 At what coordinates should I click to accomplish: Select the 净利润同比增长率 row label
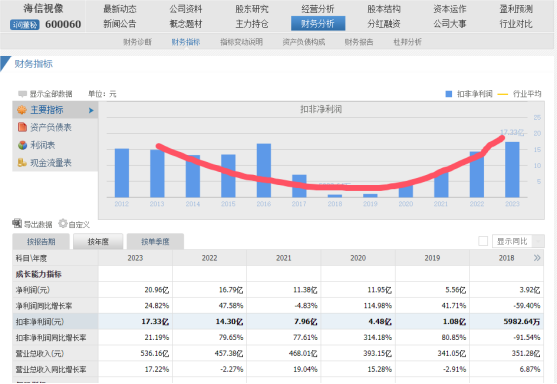pyautogui.click(x=44, y=306)
